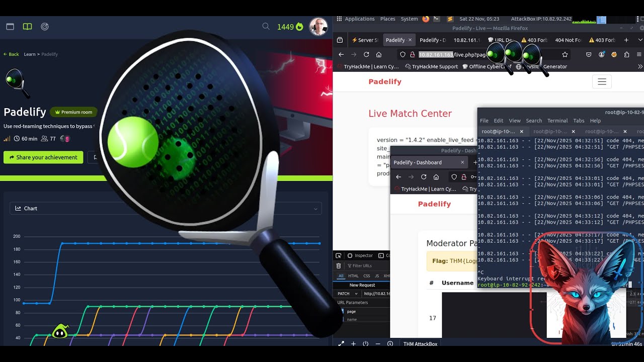Bookmark this page with star icon
The image size is (644, 362).
[565, 54]
